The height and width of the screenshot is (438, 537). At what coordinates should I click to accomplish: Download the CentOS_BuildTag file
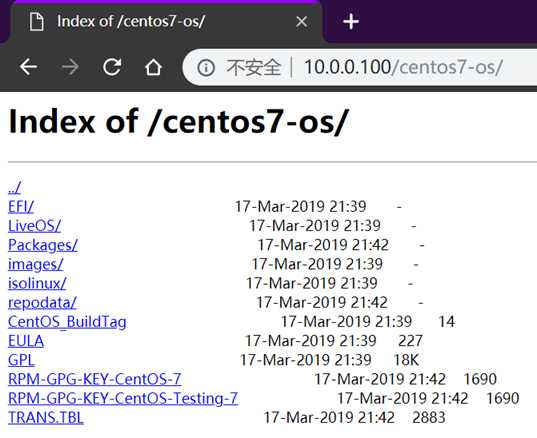tap(67, 322)
